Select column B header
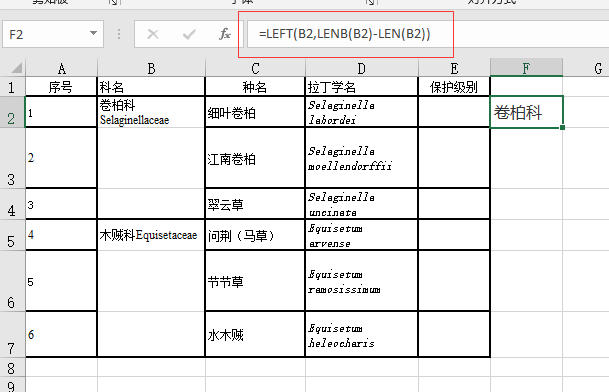Screen dimensions: 609x392 pyautogui.click(x=151, y=68)
